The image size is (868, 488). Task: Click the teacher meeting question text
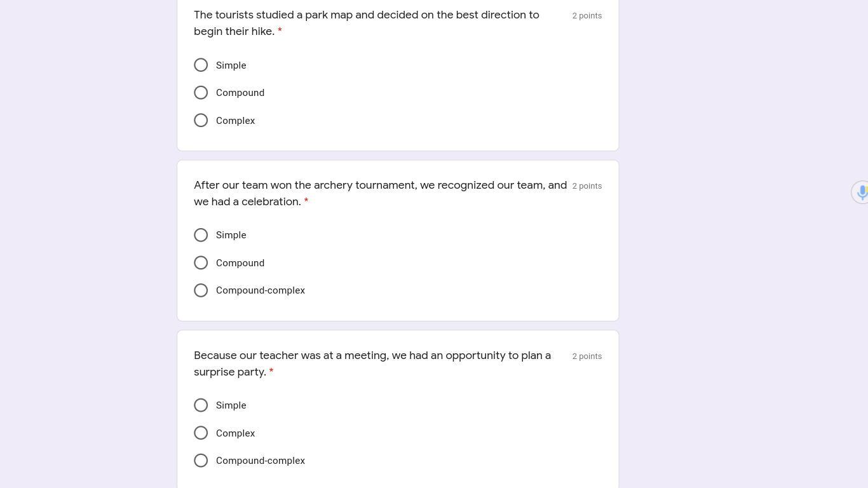372,356
